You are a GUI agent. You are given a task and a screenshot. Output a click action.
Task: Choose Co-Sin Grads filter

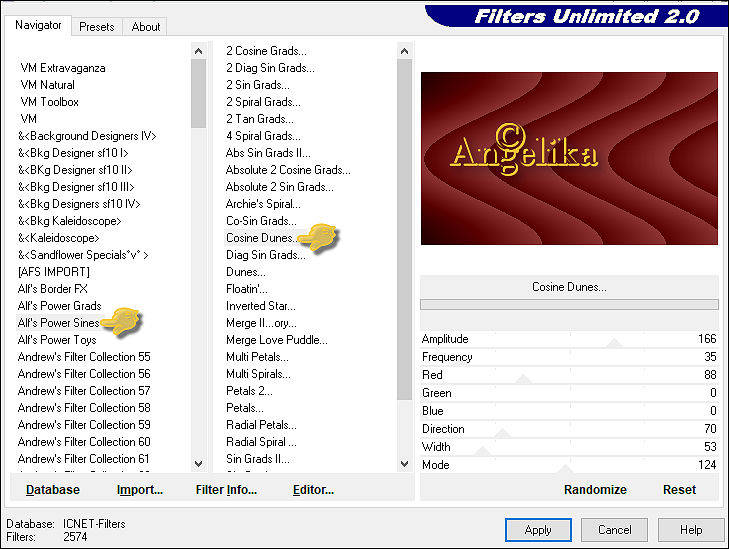click(261, 221)
